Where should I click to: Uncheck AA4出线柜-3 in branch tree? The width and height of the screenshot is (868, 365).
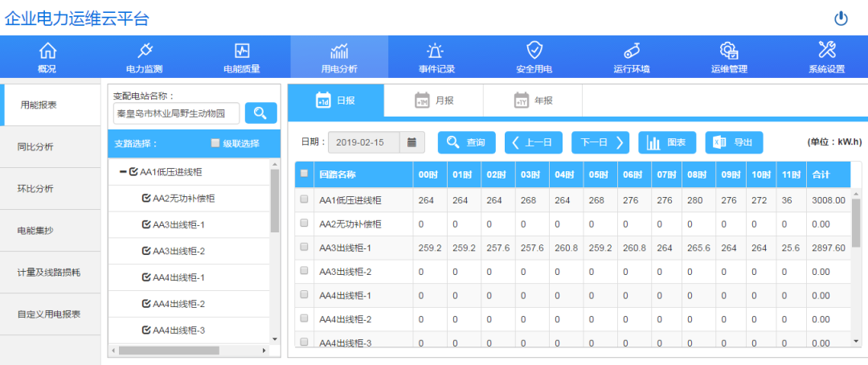coord(147,330)
